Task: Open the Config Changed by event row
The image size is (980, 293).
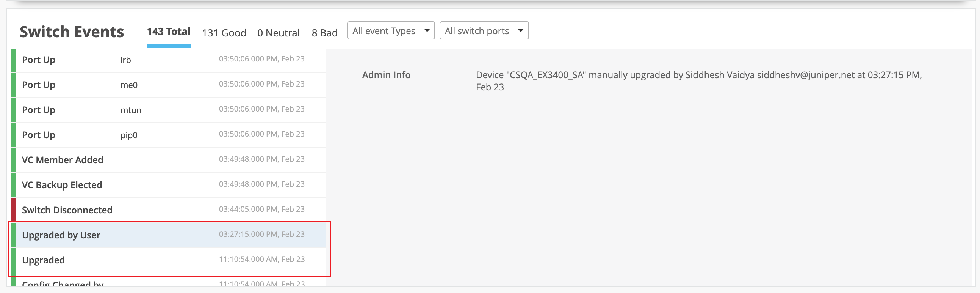Action: 168,284
